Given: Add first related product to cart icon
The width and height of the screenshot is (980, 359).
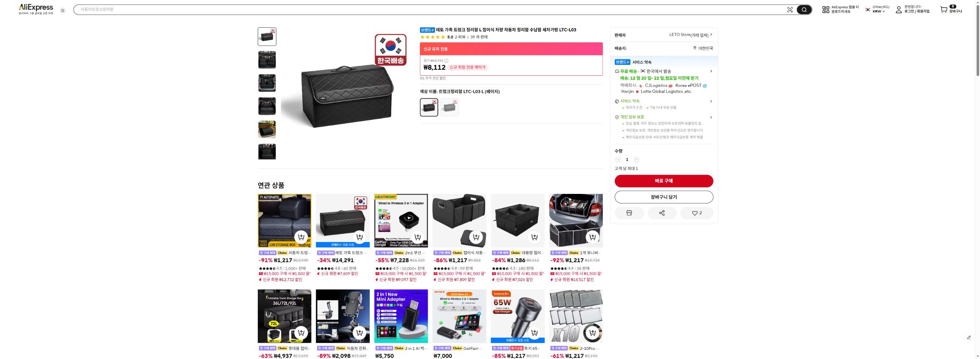Looking at the screenshot, I should coord(301,237).
